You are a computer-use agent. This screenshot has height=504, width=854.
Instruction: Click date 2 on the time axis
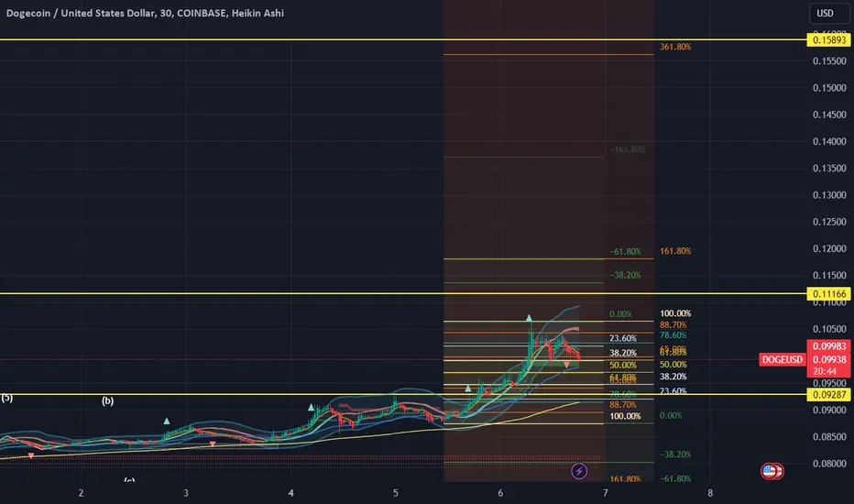pos(81,493)
